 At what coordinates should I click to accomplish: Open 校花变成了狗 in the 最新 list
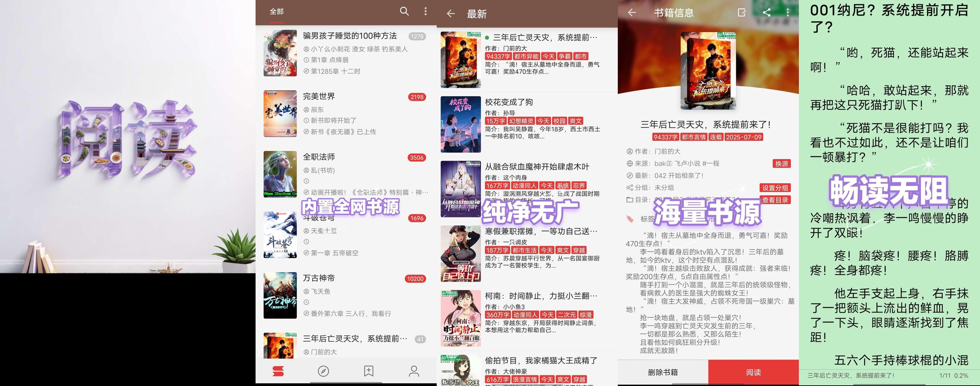(x=527, y=125)
